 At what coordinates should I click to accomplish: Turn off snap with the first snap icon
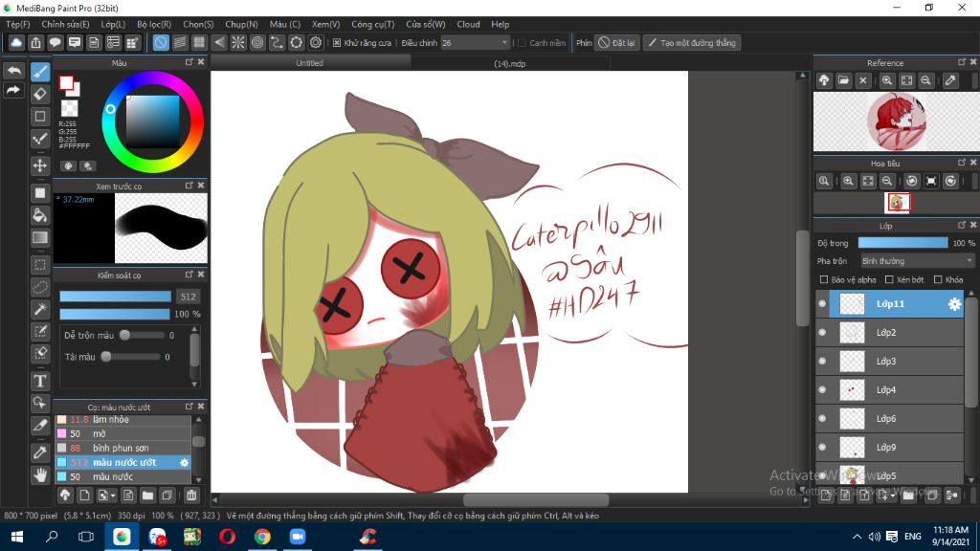[161, 42]
